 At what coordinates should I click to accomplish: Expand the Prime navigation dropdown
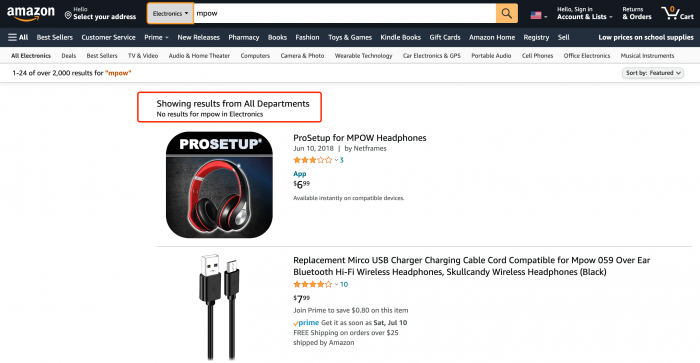click(x=156, y=38)
